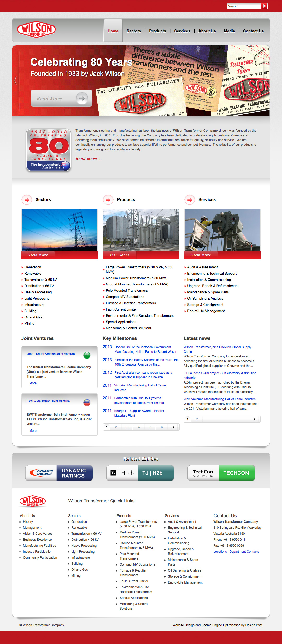Open the About Us navigation menu
Viewport: 282px width, 644px height.
[207, 31]
